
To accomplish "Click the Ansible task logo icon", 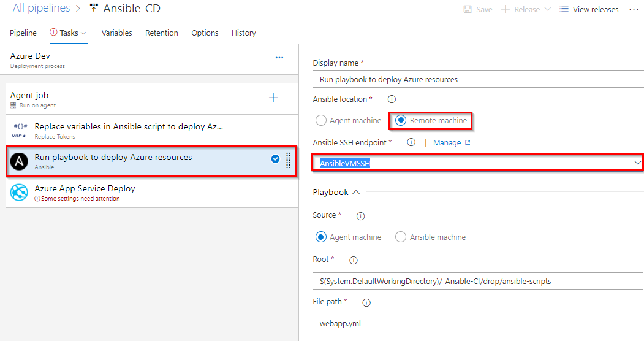I will (19, 161).
